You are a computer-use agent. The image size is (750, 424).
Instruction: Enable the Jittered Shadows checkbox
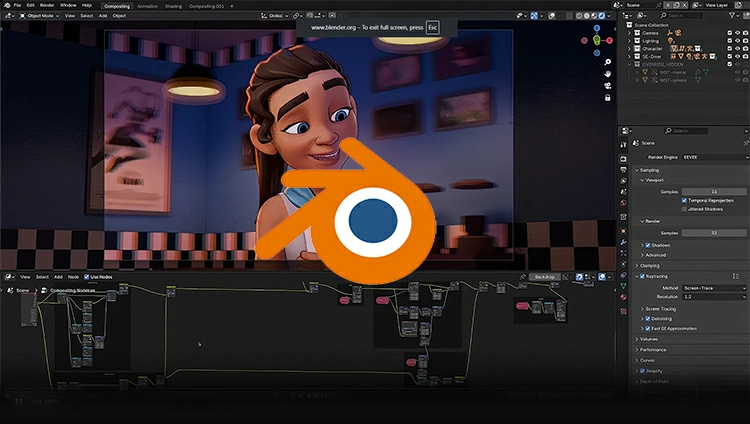(x=684, y=209)
